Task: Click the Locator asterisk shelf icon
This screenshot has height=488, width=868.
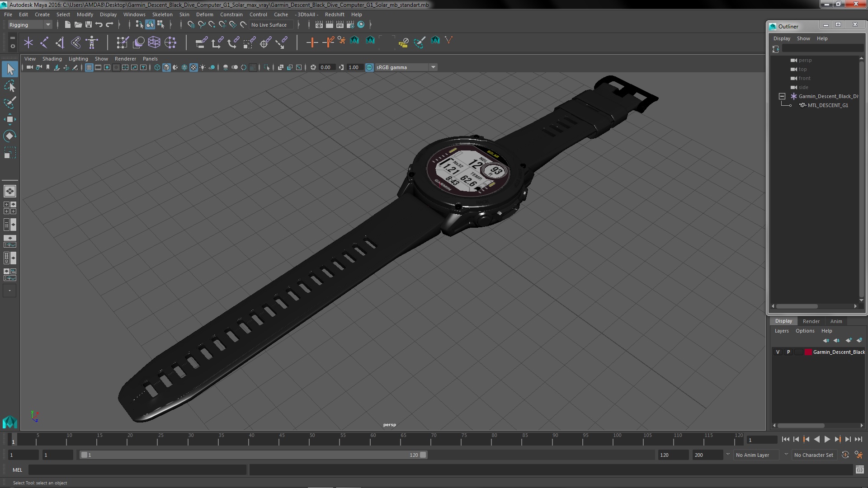Action: pyautogui.click(x=28, y=42)
